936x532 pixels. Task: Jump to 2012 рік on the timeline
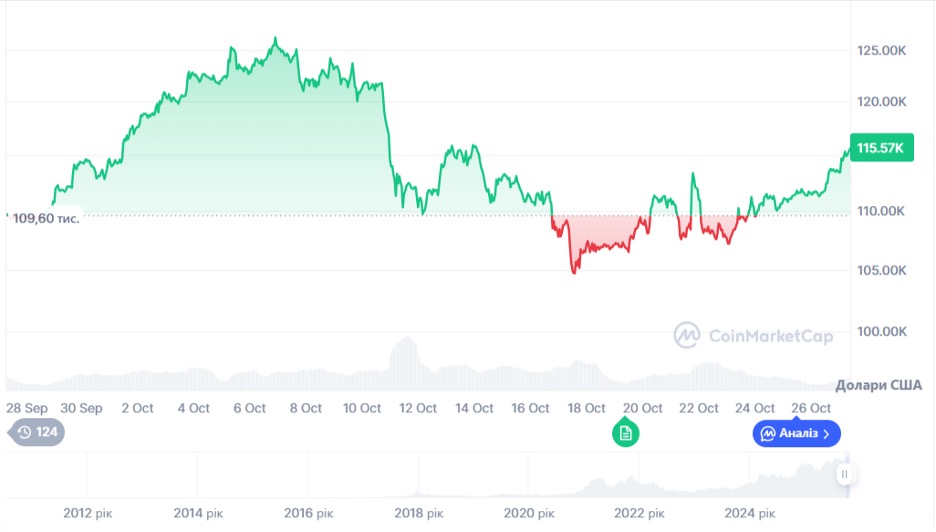click(x=90, y=513)
